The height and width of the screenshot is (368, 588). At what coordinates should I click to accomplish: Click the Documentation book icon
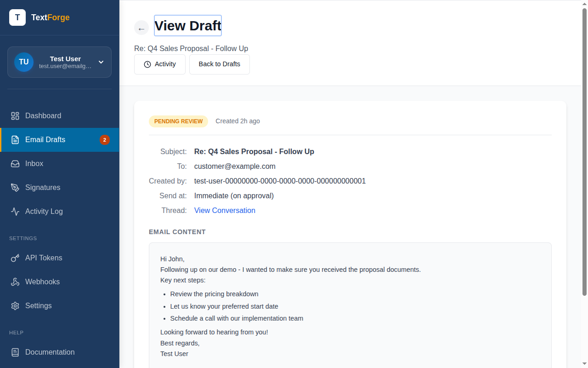click(15, 352)
